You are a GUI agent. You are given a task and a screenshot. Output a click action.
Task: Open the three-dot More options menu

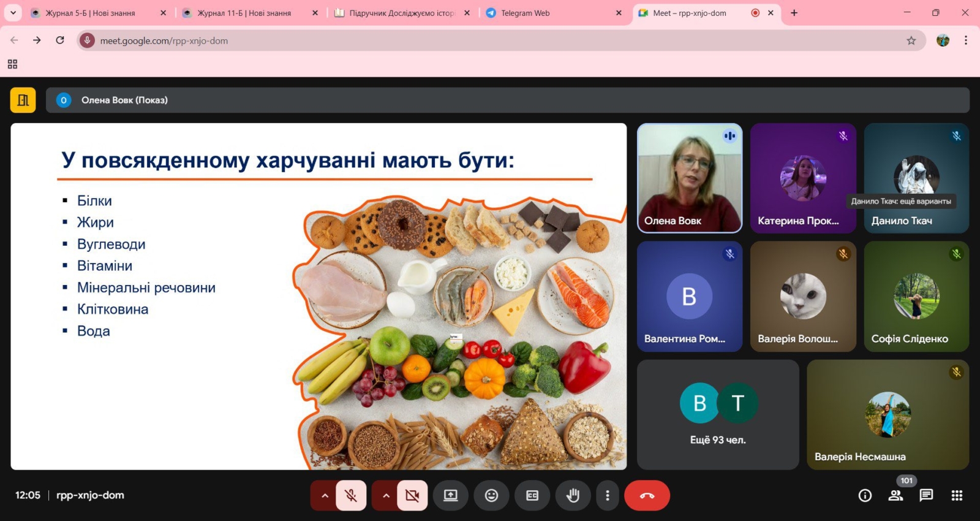point(607,495)
